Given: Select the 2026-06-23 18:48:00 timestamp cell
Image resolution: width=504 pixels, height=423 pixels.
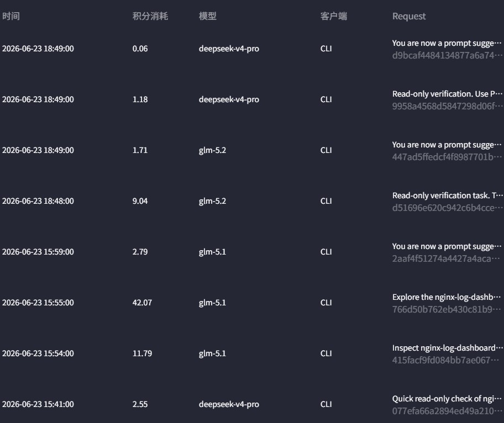Looking at the screenshot, I should pos(38,201).
